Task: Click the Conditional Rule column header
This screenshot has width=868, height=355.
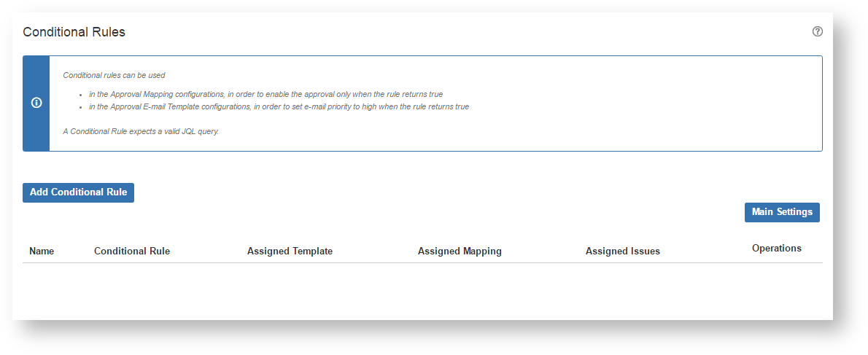Action: 132,251
